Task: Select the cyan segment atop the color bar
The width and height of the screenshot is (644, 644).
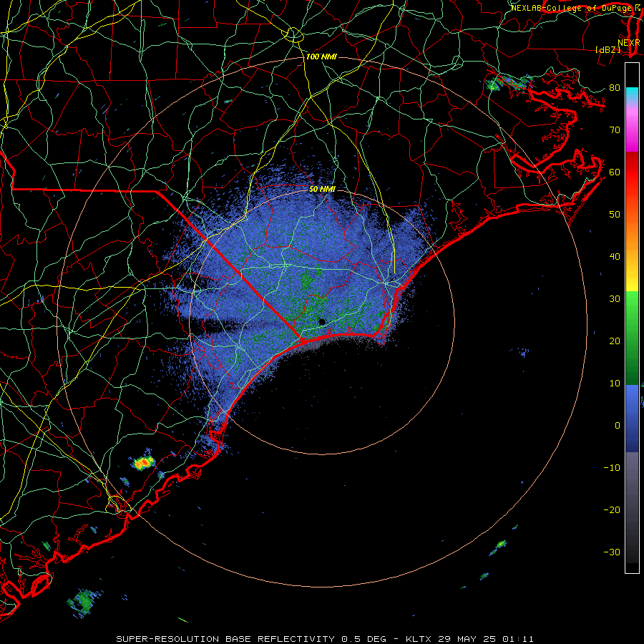Action: click(632, 95)
